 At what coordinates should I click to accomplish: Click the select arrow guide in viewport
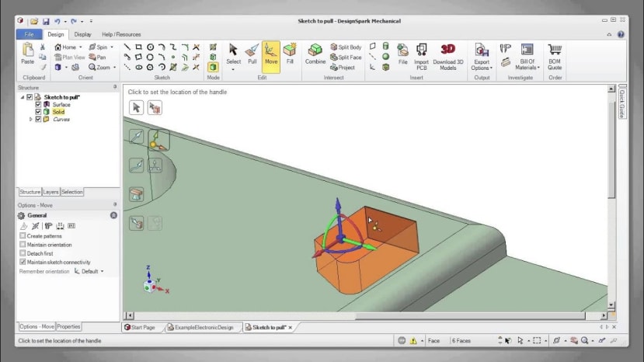pyautogui.click(x=136, y=108)
